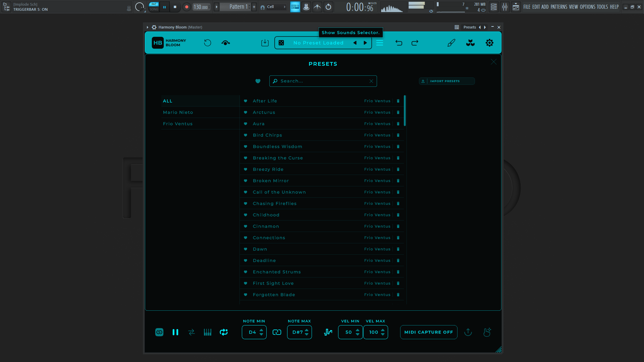Load the First Sight Love preset
The width and height of the screenshot is (644, 362).
[x=322, y=283]
